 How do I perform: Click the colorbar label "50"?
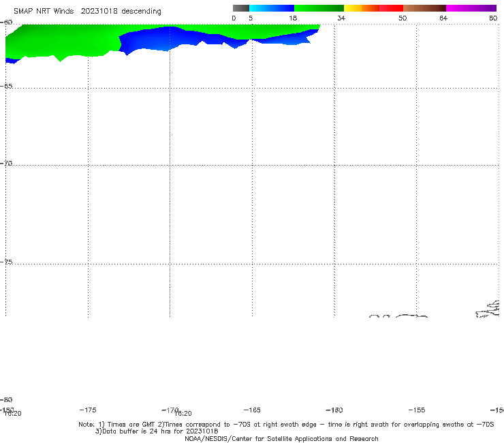point(403,18)
